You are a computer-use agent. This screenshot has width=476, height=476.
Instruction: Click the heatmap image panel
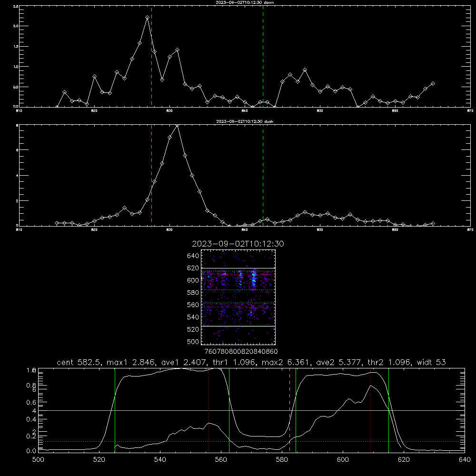(x=238, y=297)
